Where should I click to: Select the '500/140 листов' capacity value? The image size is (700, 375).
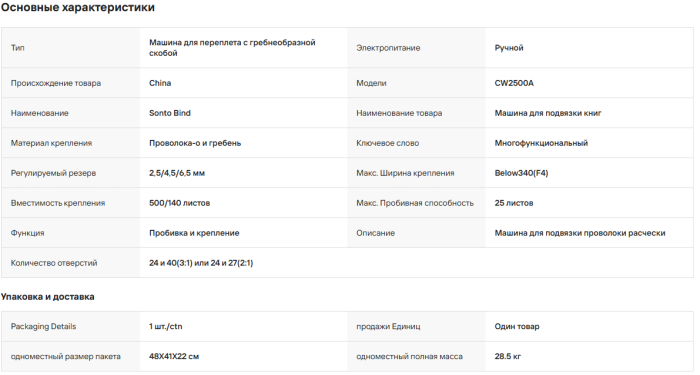click(x=179, y=203)
